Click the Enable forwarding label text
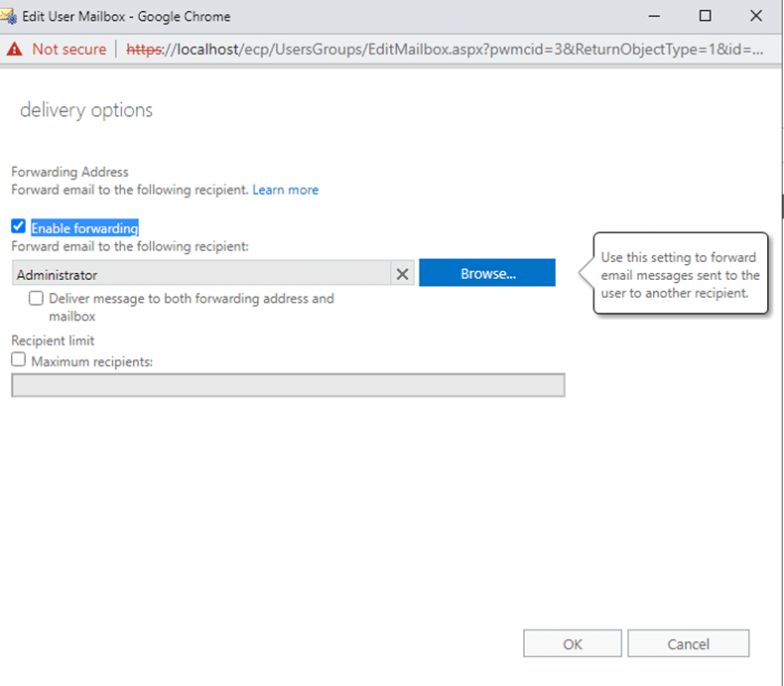Screen dimensions: 784x686 tap(84, 228)
